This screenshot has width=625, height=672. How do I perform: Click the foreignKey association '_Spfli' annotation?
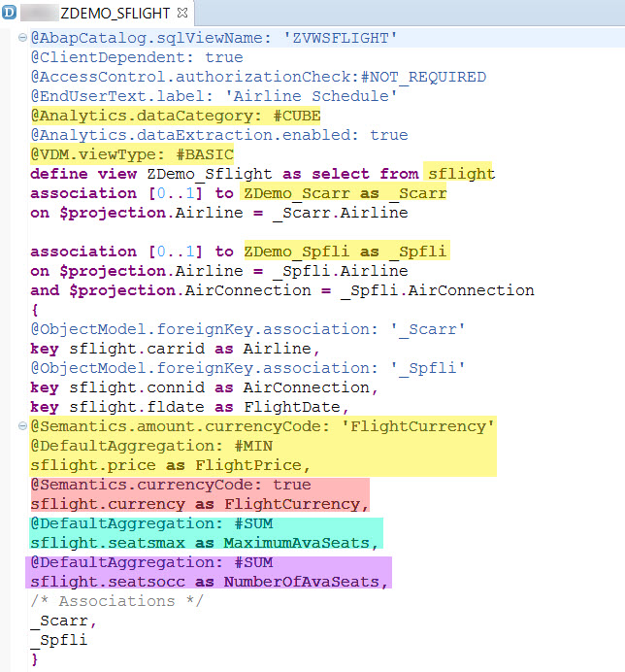click(x=247, y=368)
